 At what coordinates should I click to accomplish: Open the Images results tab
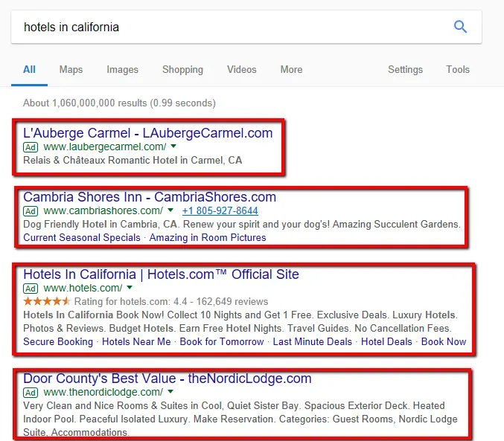[x=122, y=69]
